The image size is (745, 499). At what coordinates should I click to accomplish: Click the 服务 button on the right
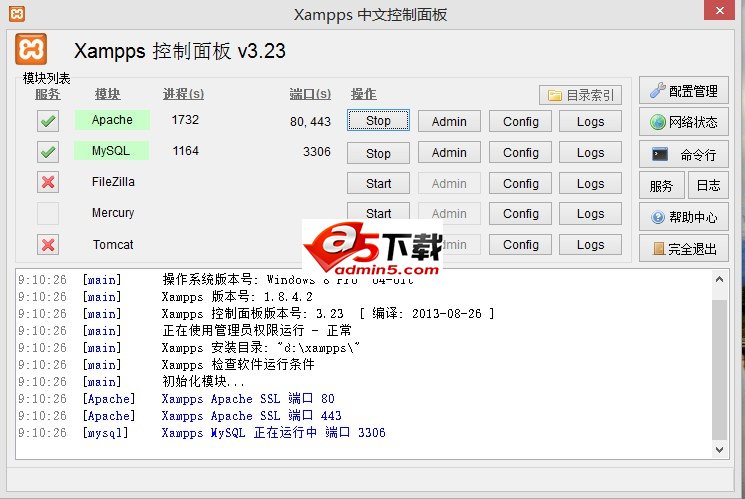(661, 185)
